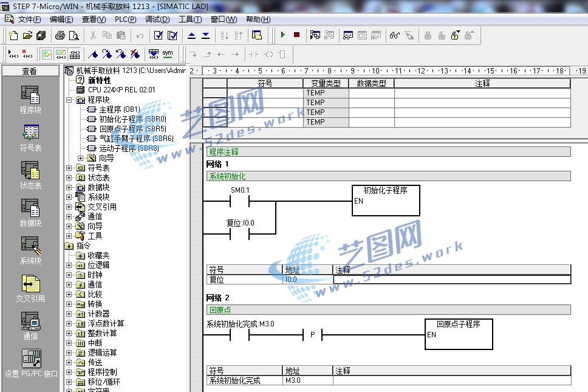
Task: Select 运动子程序 (SBR8) in the project tree
Action: (x=129, y=148)
